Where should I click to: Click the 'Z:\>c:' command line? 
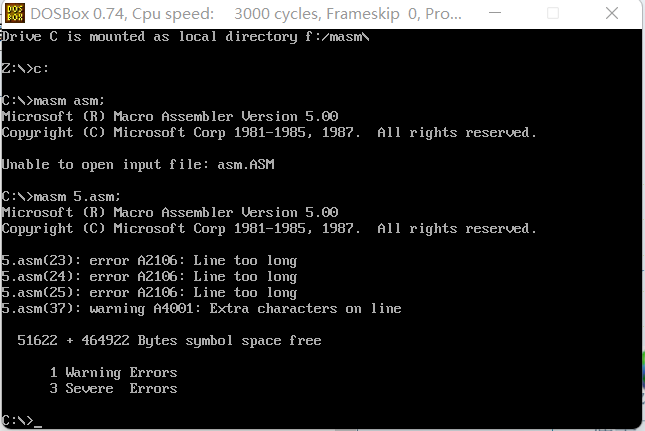click(x=25, y=68)
